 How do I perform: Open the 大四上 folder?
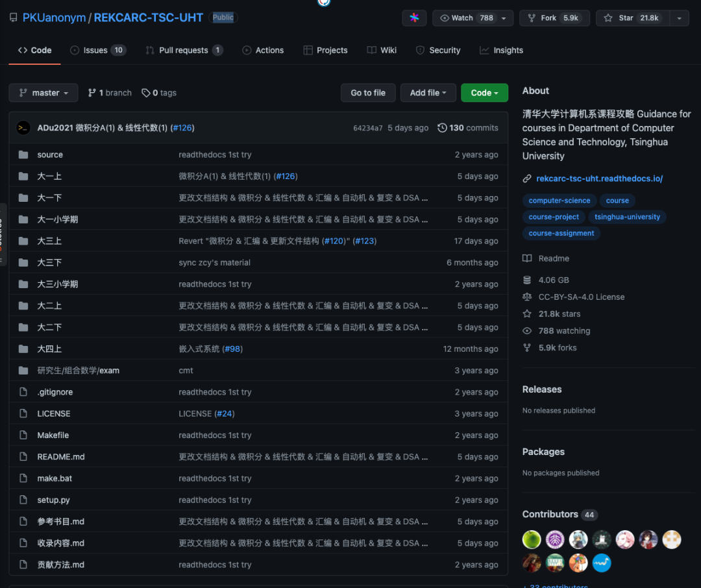pos(49,349)
